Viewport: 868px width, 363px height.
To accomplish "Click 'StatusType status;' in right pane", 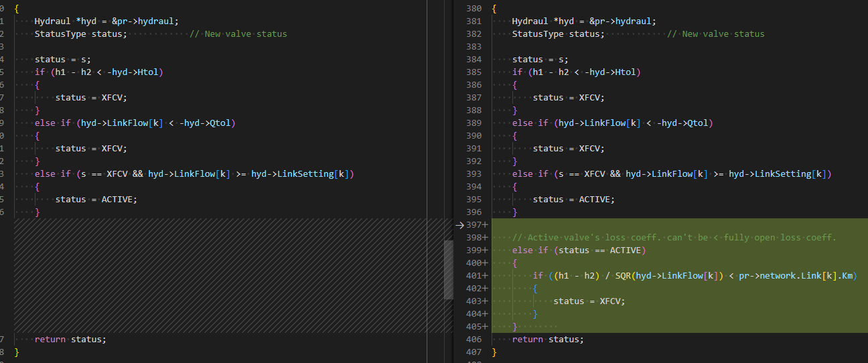I will 558,34.
